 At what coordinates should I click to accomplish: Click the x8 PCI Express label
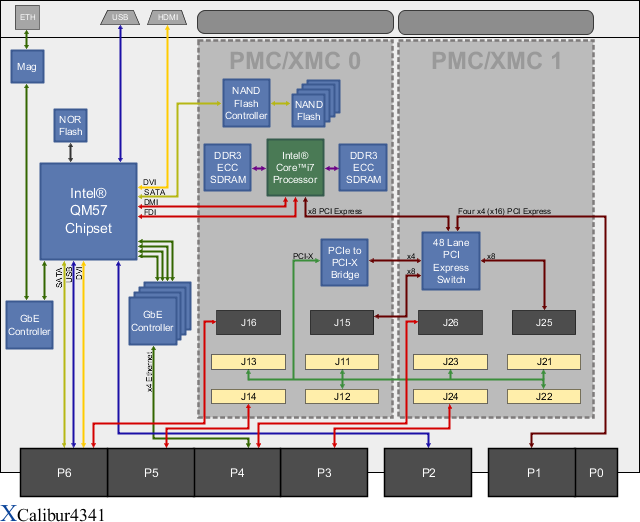(335, 211)
